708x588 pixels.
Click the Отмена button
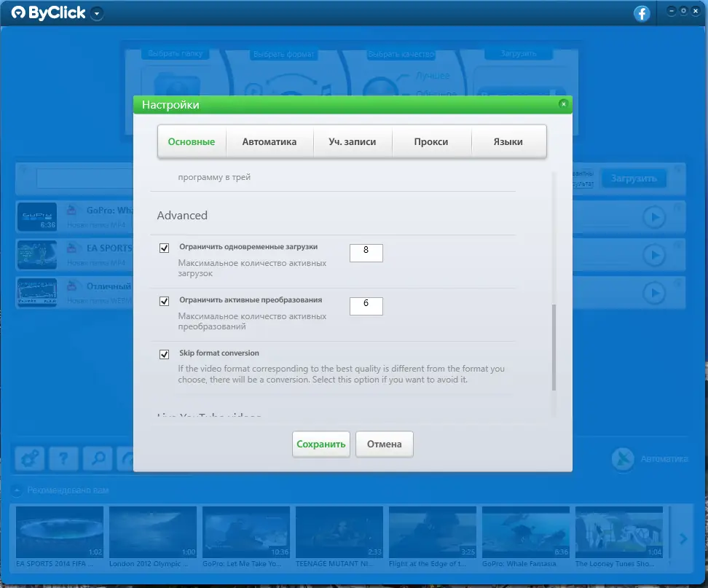pos(385,444)
